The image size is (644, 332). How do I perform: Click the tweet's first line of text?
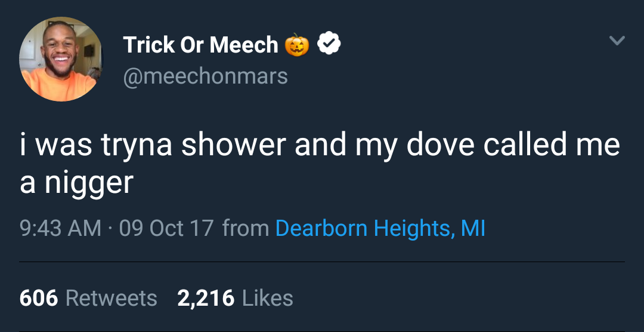(320, 146)
